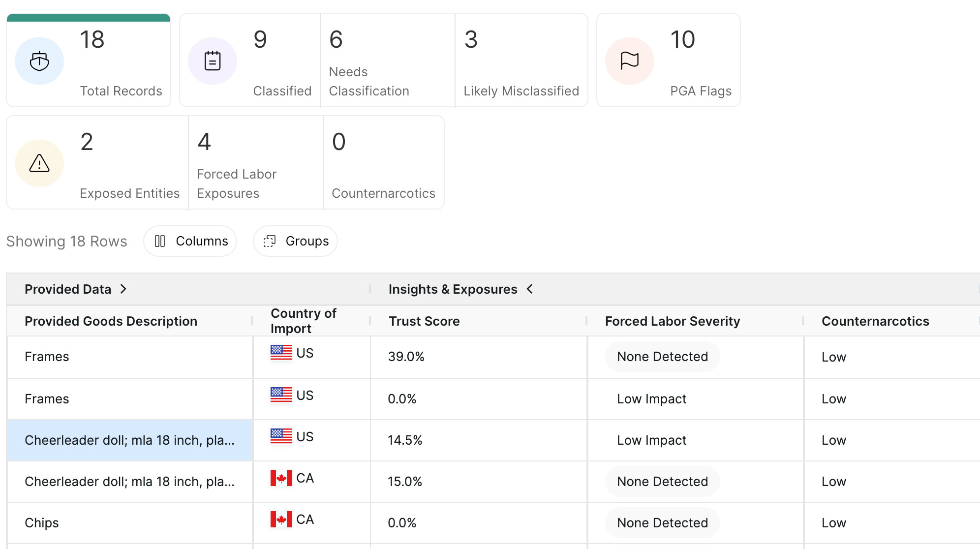The height and width of the screenshot is (549, 980).
Task: Expand the Provided Data column group
Action: (123, 289)
